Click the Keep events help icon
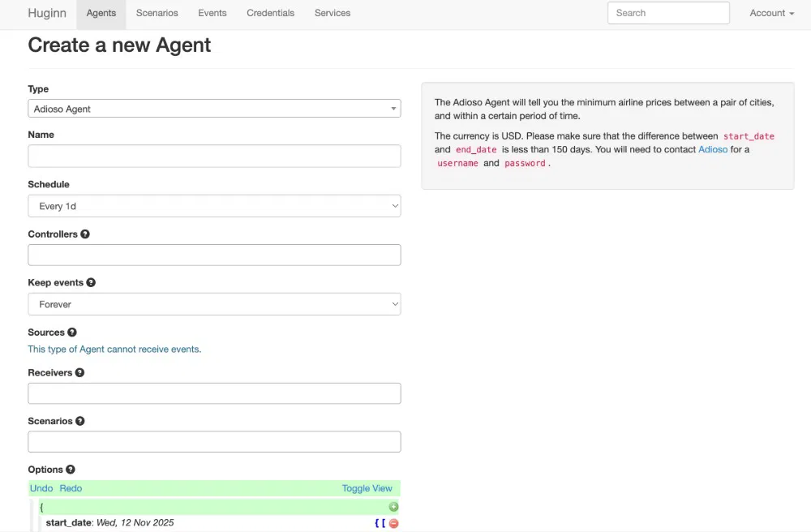 pyautogui.click(x=91, y=283)
